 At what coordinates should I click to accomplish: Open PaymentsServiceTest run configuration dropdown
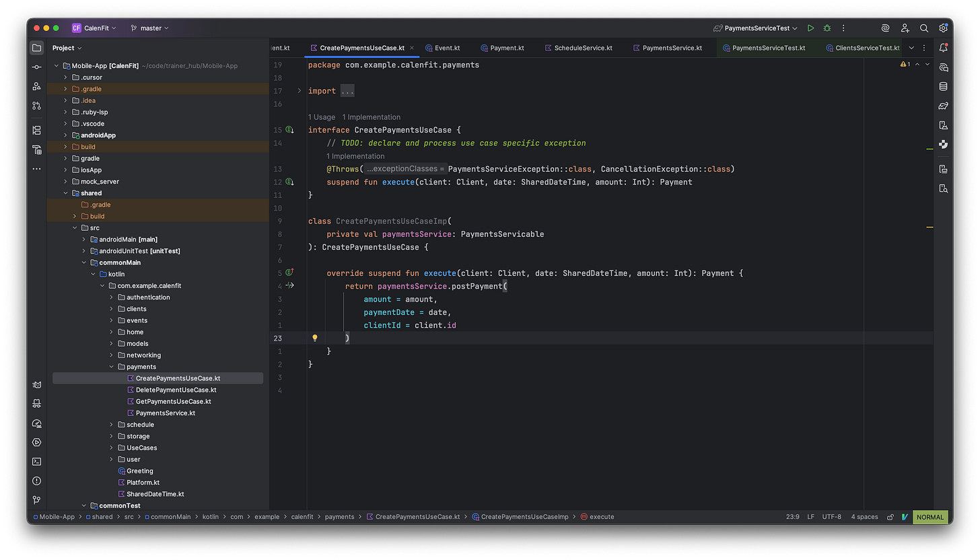(756, 28)
